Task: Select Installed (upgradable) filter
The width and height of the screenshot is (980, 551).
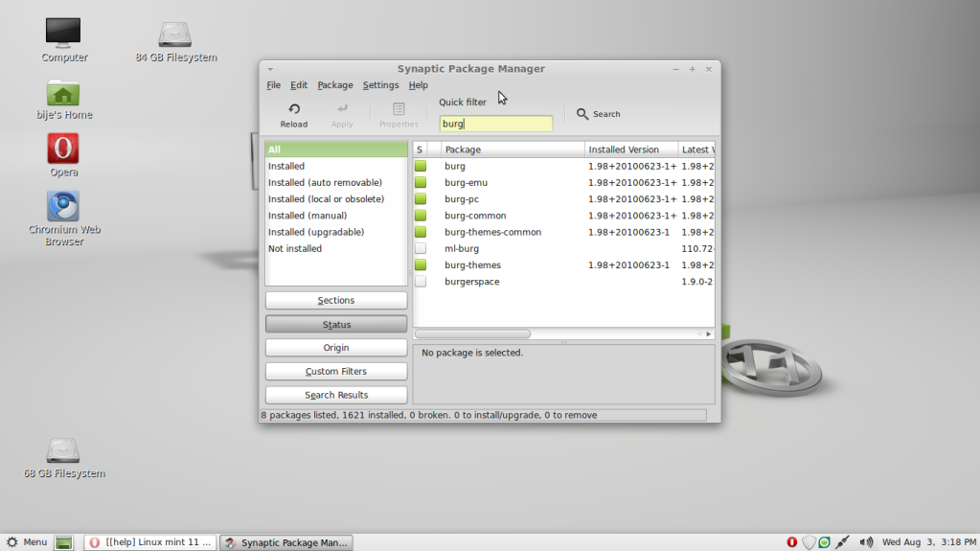Action: pos(336,232)
